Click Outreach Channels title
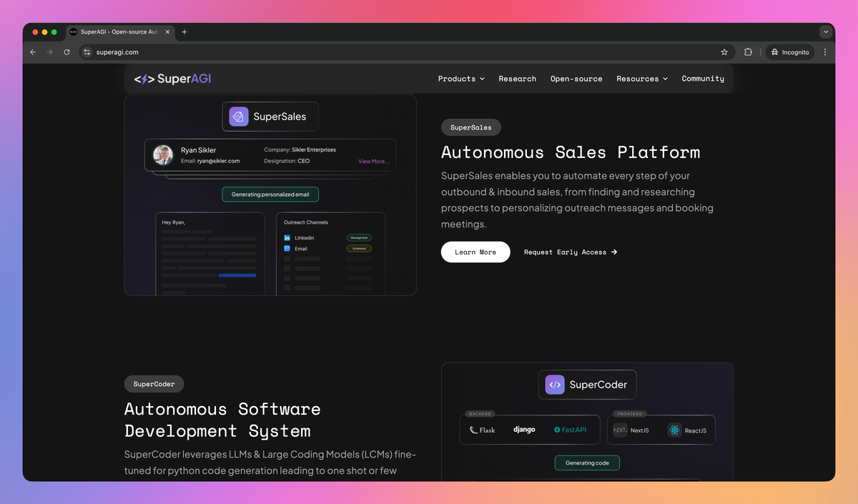This screenshot has width=858, height=504. (x=306, y=222)
